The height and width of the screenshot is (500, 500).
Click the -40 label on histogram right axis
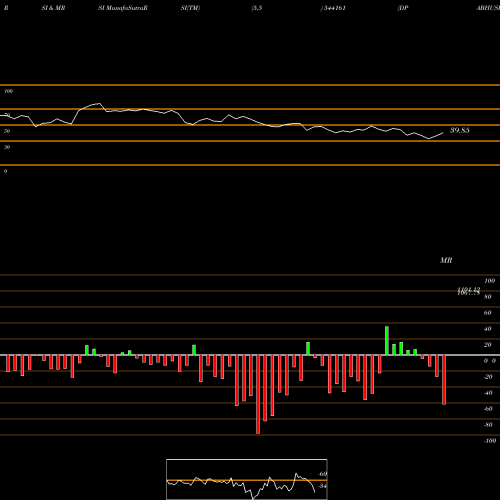click(488, 393)
